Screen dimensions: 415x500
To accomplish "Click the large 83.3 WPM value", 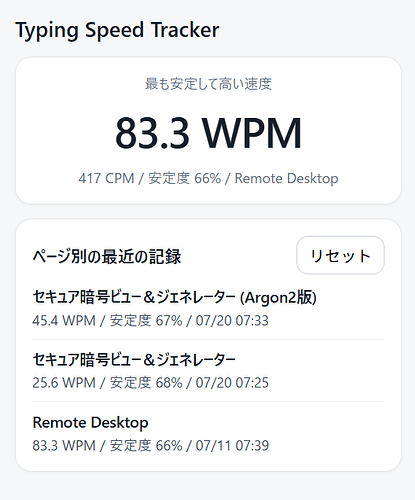I will 208,133.
